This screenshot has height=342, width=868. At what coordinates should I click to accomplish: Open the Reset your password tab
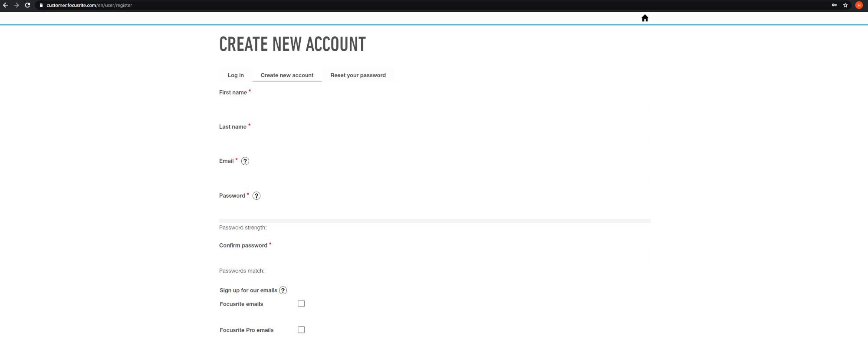(x=358, y=75)
